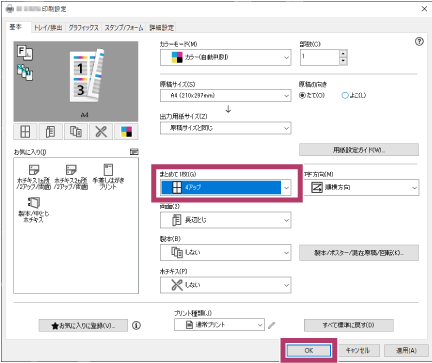Viewport: 432px width, 363px height.
Task: Select the 基本 tab
Action: pyautogui.click(x=15, y=27)
